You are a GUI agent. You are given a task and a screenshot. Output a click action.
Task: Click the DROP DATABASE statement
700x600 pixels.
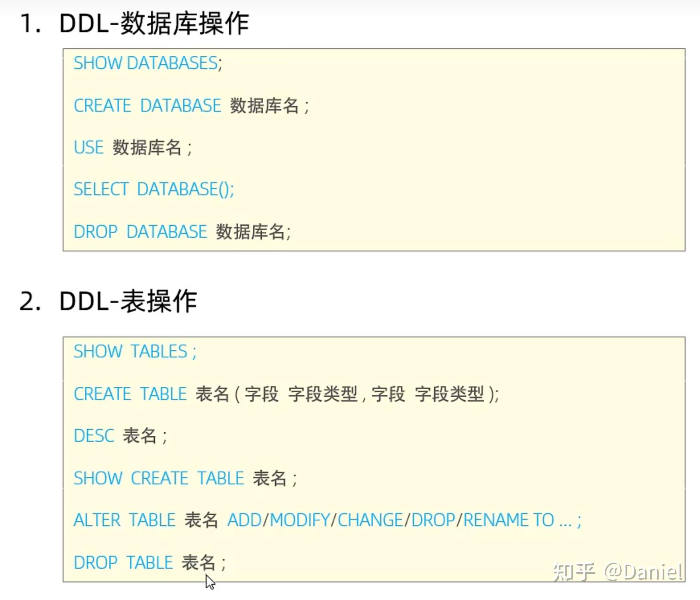click(182, 232)
